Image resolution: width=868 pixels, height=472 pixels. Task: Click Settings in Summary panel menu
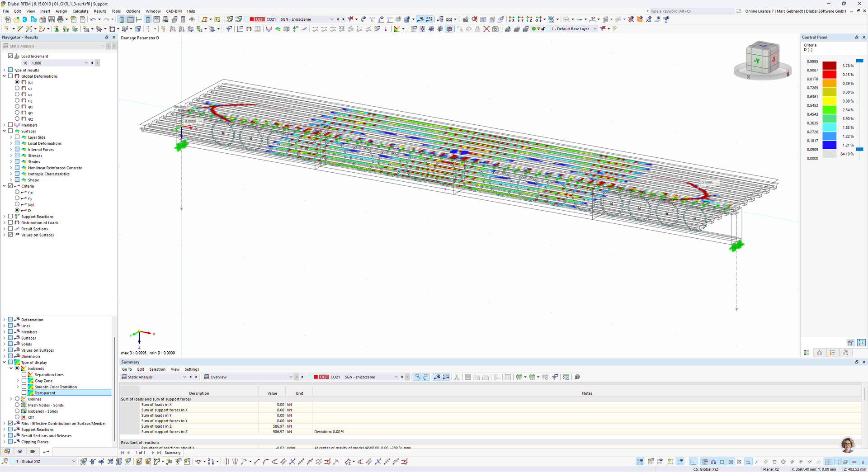click(x=192, y=369)
